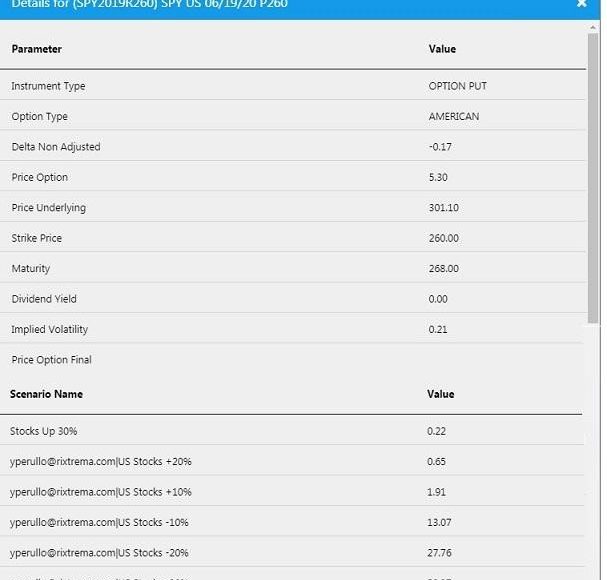The width and height of the screenshot is (607, 580).
Task: Click the Implied Volatility value 0.21
Action: (x=438, y=330)
